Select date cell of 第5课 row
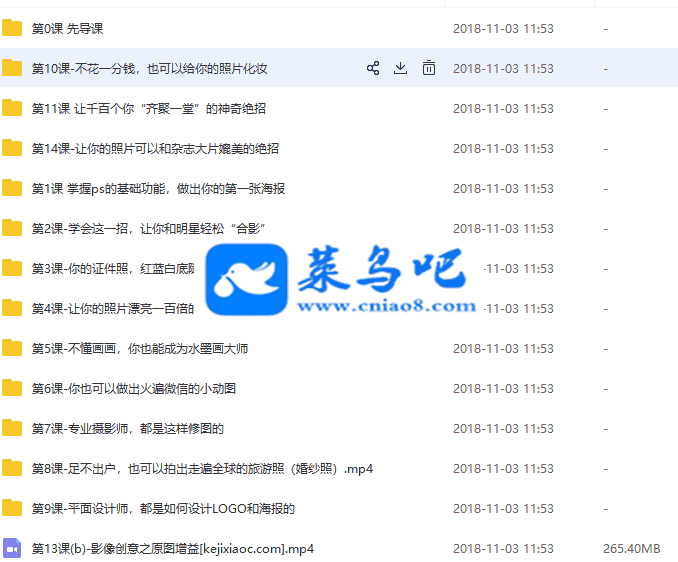The width and height of the screenshot is (678, 562). click(x=503, y=348)
